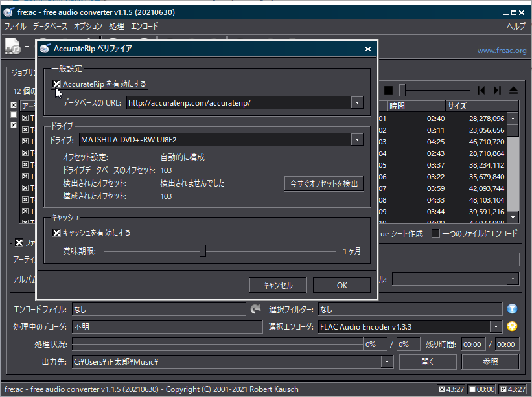The height and width of the screenshot is (397, 532).
Task: Skip to previous track icon
Action: (x=480, y=90)
